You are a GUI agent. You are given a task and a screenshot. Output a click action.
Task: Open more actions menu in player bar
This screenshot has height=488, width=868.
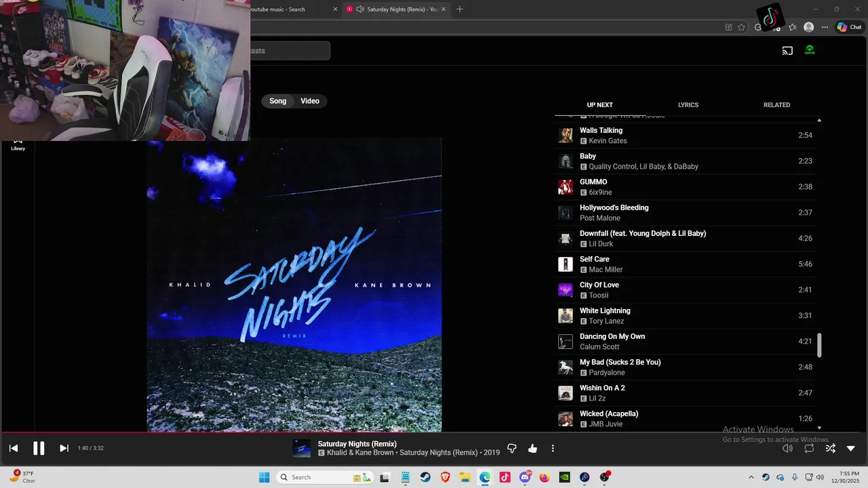pos(553,448)
